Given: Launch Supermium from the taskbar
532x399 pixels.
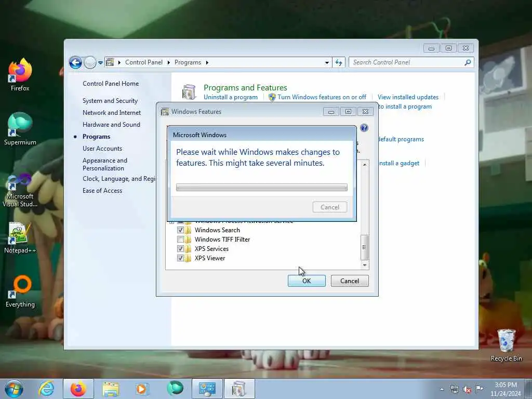Looking at the screenshot, I should coord(175,389).
